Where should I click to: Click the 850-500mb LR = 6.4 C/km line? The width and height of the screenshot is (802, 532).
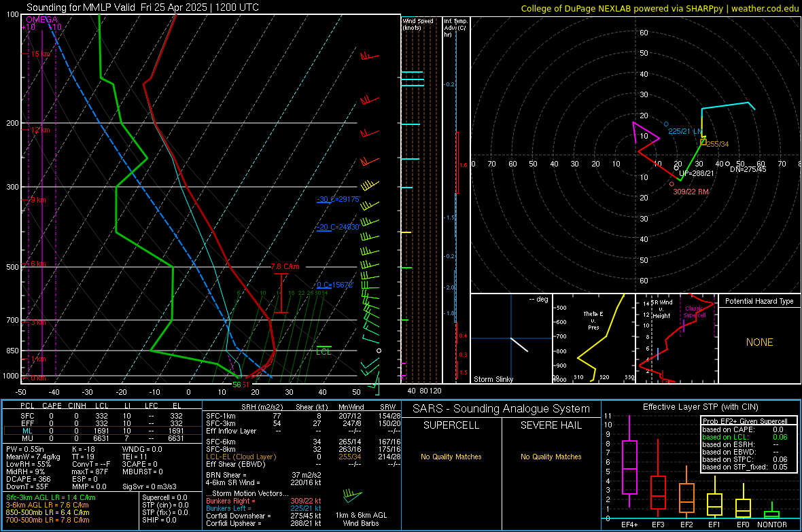click(x=48, y=512)
